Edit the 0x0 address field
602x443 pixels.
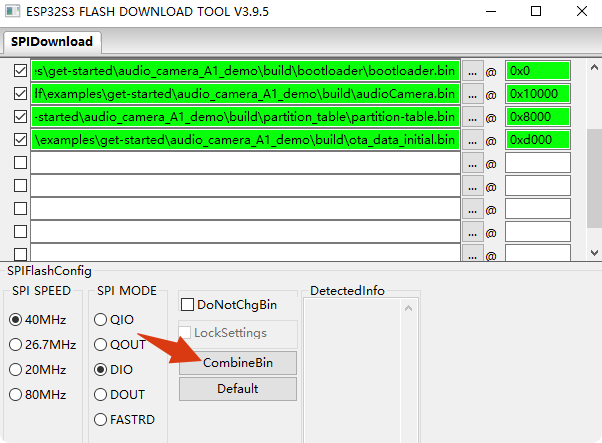538,71
